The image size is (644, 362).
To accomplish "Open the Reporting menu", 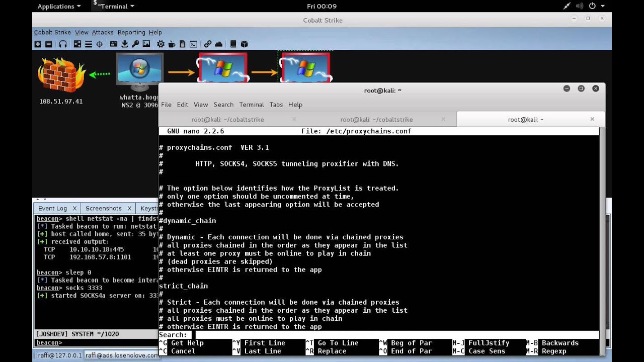I will tap(131, 32).
